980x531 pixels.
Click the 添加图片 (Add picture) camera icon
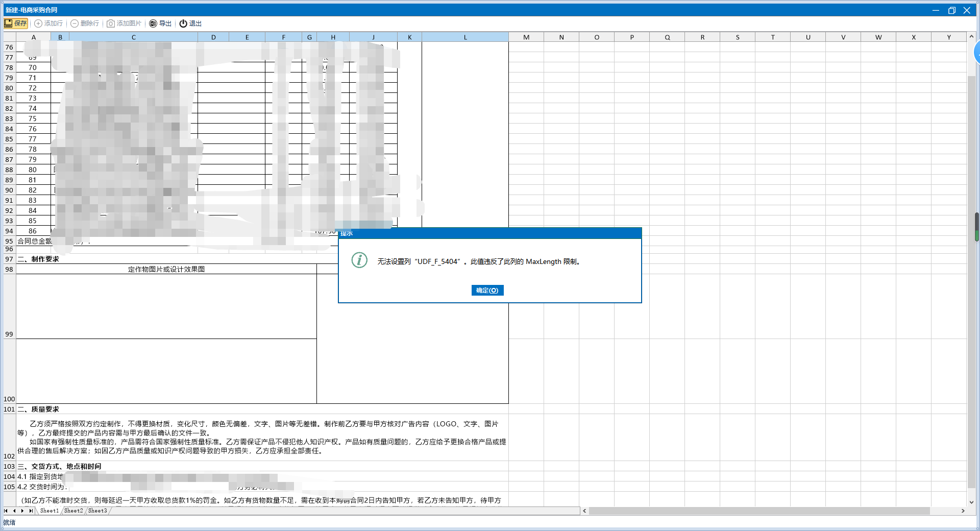point(111,23)
